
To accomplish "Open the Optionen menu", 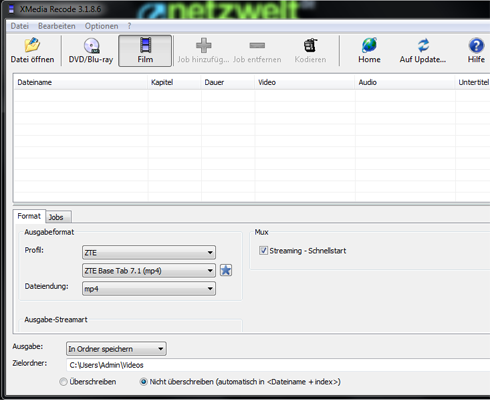I will tap(101, 26).
